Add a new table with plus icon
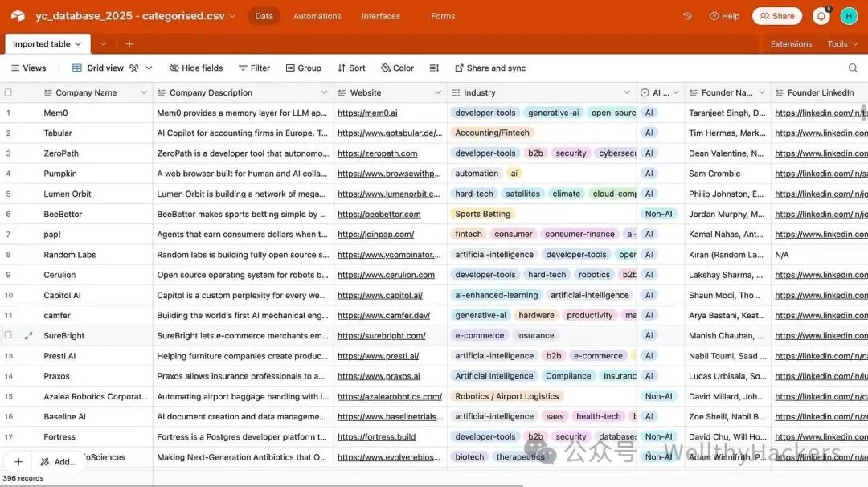Image resolution: width=868 pixels, height=487 pixels. click(129, 43)
